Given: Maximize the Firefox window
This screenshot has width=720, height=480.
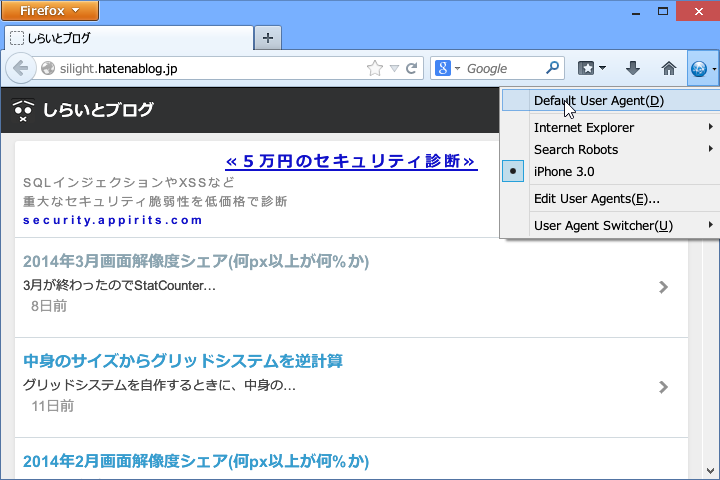Looking at the screenshot, I should click(663, 11).
